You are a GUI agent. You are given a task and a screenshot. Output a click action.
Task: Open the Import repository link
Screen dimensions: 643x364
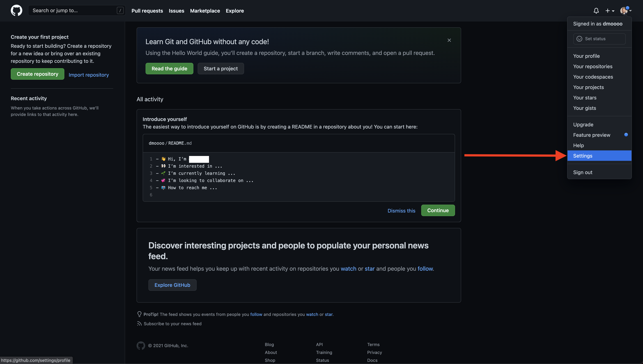[89, 75]
